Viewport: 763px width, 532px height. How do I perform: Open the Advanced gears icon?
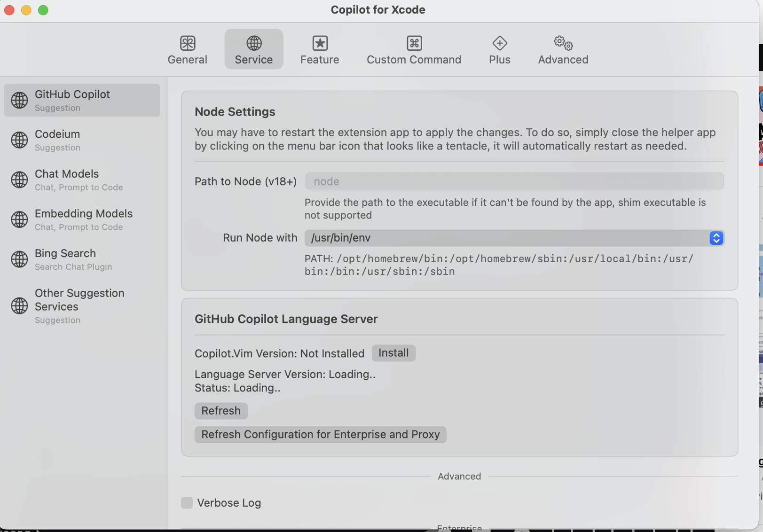tap(563, 43)
